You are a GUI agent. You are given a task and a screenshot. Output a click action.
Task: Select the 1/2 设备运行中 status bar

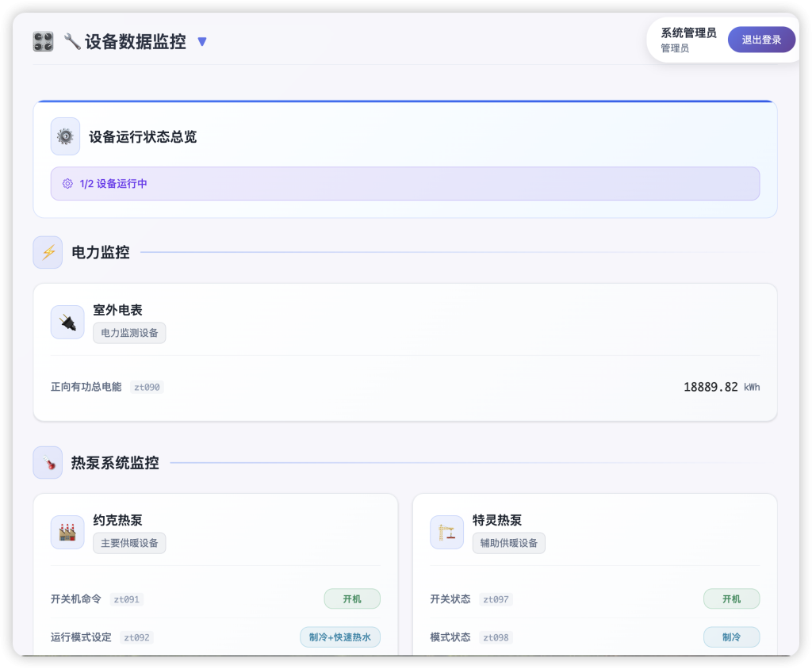pos(404,184)
